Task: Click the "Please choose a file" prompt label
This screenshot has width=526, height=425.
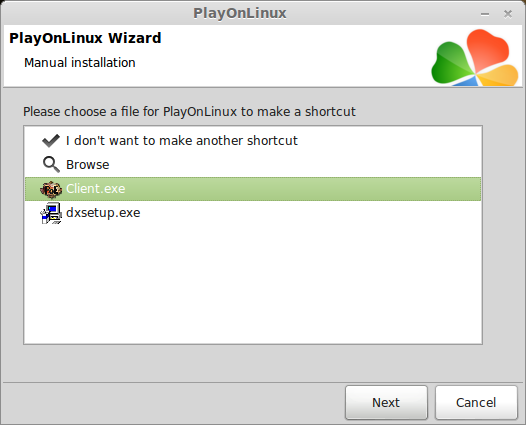Action: click(x=190, y=112)
